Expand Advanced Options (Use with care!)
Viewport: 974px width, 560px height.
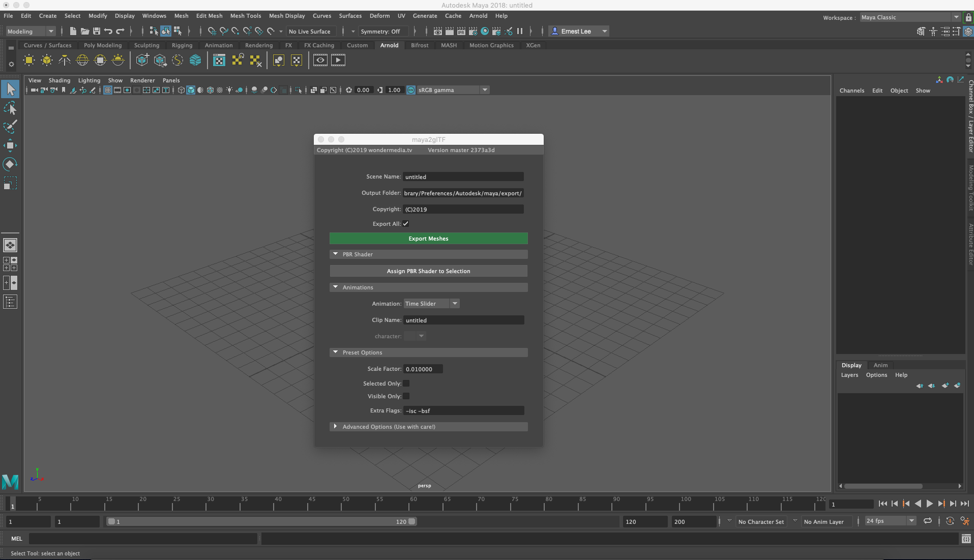336,427
